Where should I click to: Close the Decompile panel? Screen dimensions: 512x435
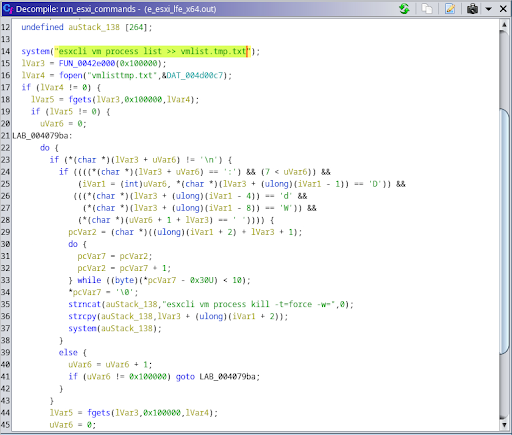point(503,9)
